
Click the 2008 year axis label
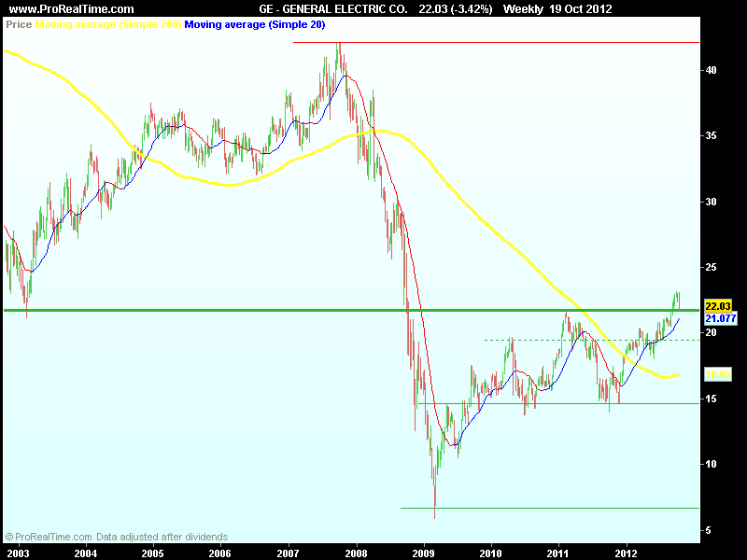click(x=357, y=553)
